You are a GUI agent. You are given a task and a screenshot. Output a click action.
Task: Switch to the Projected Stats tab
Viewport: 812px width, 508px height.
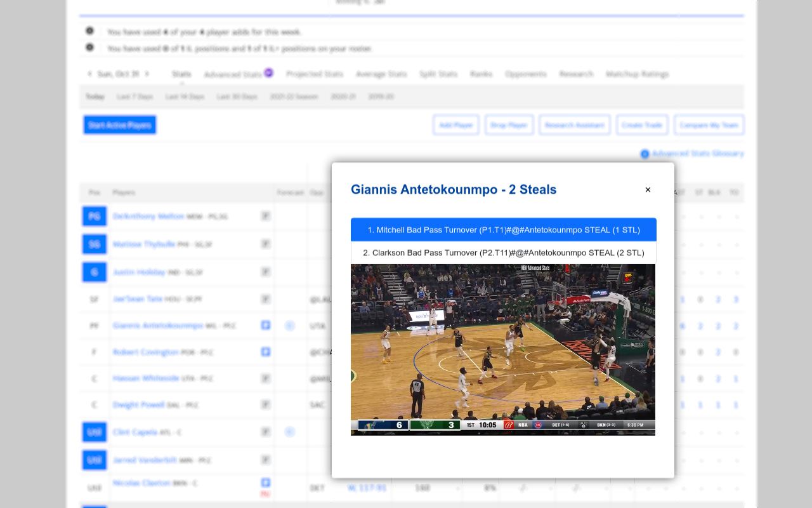tap(315, 74)
